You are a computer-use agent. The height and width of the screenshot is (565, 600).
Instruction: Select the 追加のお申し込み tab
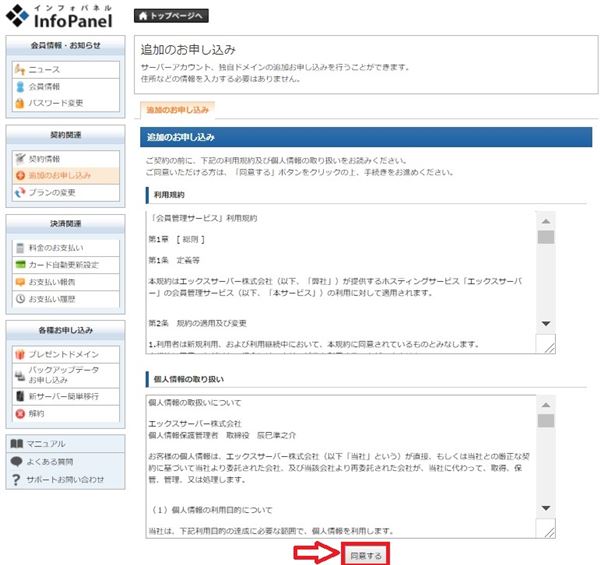[177, 109]
